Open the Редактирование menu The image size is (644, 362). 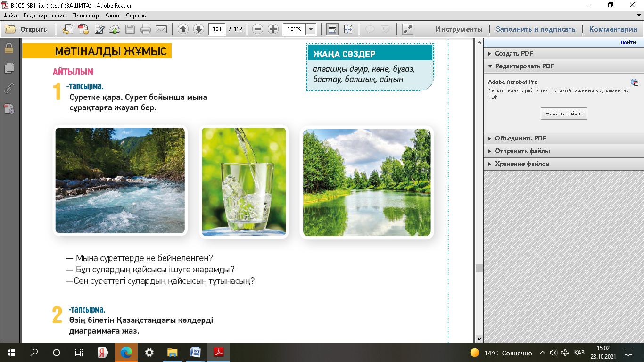(44, 16)
